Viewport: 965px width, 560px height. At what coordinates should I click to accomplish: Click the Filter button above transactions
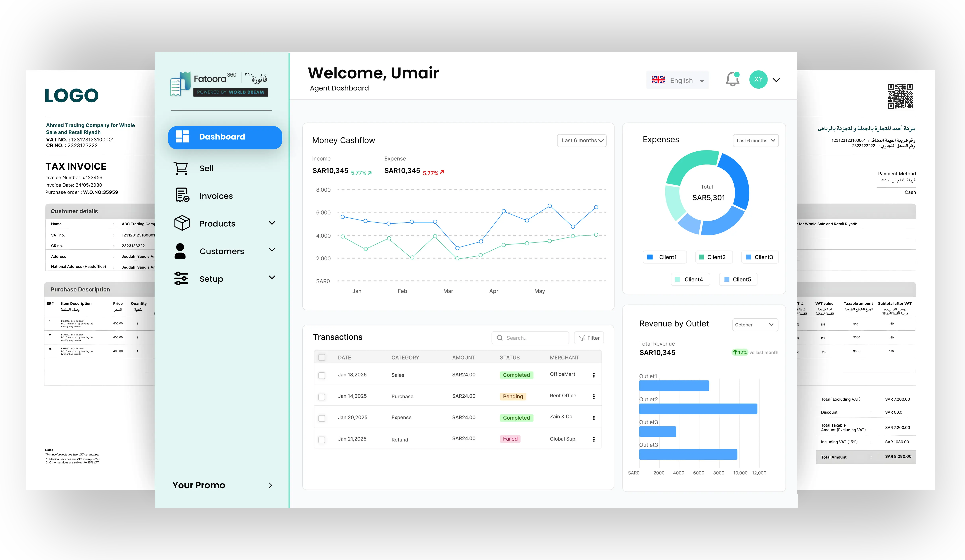point(588,338)
